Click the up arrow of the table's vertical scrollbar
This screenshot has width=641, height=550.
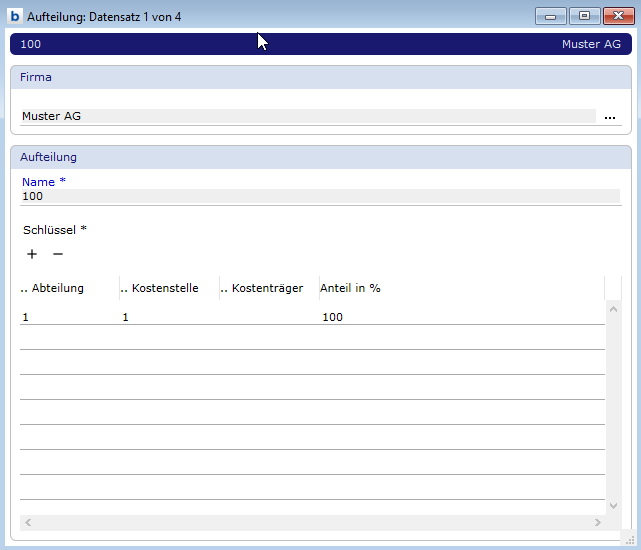click(614, 308)
